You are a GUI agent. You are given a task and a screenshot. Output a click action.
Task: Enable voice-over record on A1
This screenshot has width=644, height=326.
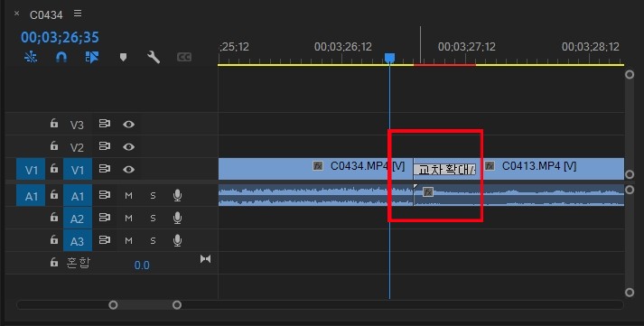click(x=177, y=195)
